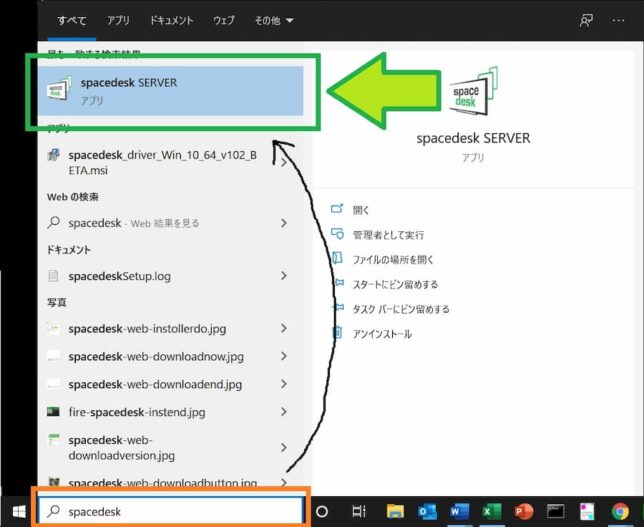Open Word from taskbar
The image size is (644, 527).
click(459, 512)
